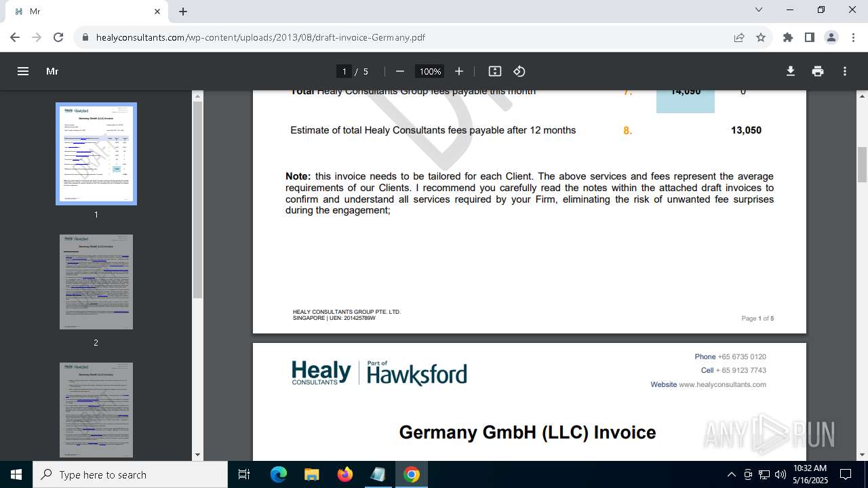Open the network status tray icon
This screenshot has width=868, height=488.
point(764,474)
